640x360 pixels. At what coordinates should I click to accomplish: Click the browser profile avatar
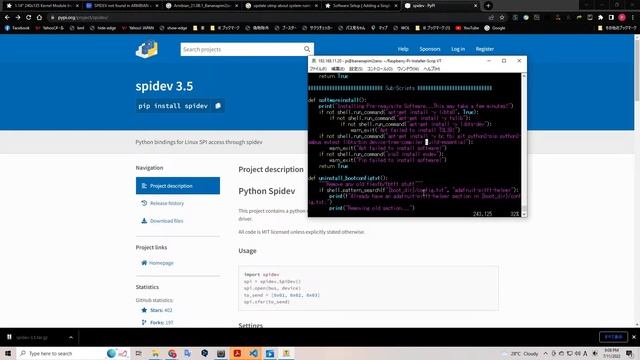tap(622, 18)
